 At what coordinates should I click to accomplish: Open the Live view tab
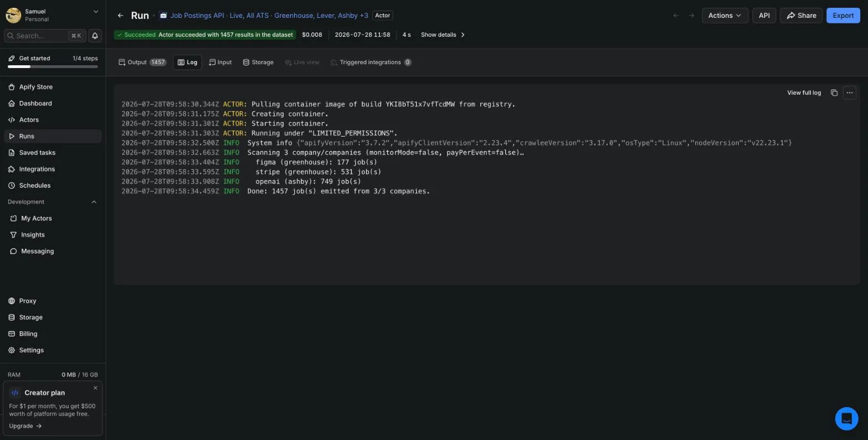tap(302, 62)
